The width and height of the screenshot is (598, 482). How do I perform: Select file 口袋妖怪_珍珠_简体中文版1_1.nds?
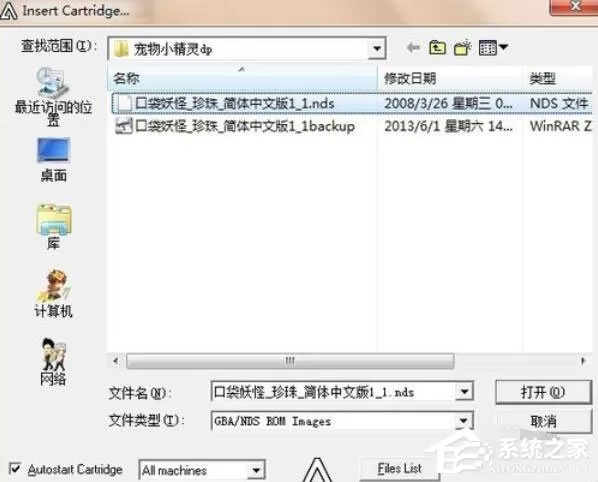coord(235,103)
